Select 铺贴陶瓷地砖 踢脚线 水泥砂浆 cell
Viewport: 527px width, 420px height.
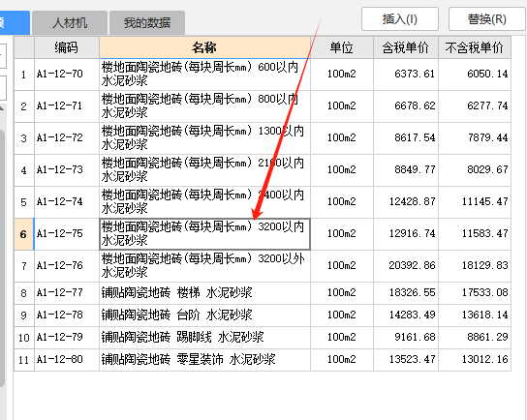[x=204, y=338]
